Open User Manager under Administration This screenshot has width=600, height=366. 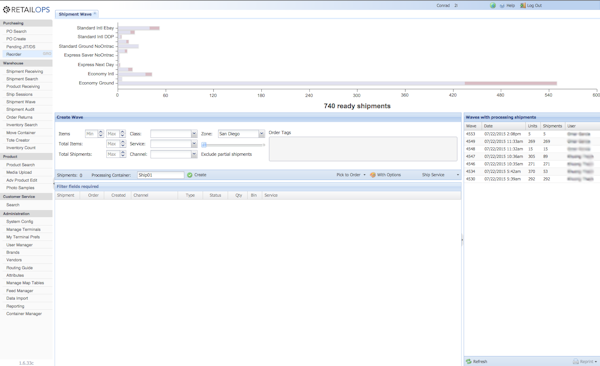tap(19, 245)
